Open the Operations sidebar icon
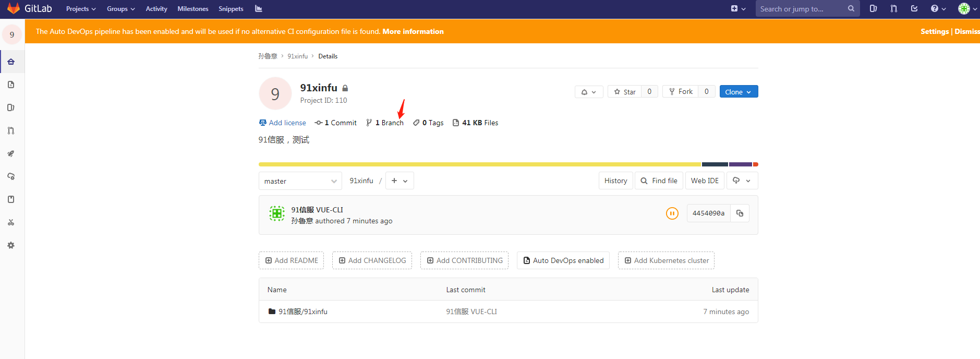 click(11, 176)
